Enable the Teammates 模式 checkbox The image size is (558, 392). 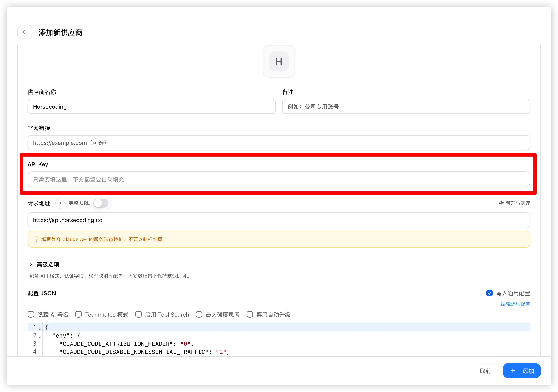(x=79, y=315)
